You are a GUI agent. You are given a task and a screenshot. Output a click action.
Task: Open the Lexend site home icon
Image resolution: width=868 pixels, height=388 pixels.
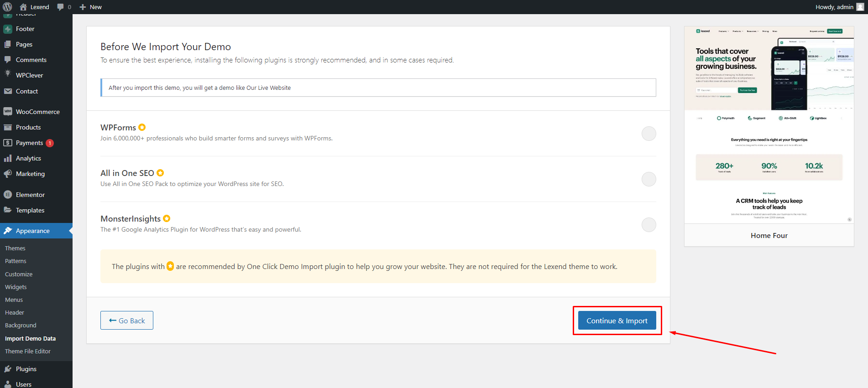(23, 7)
